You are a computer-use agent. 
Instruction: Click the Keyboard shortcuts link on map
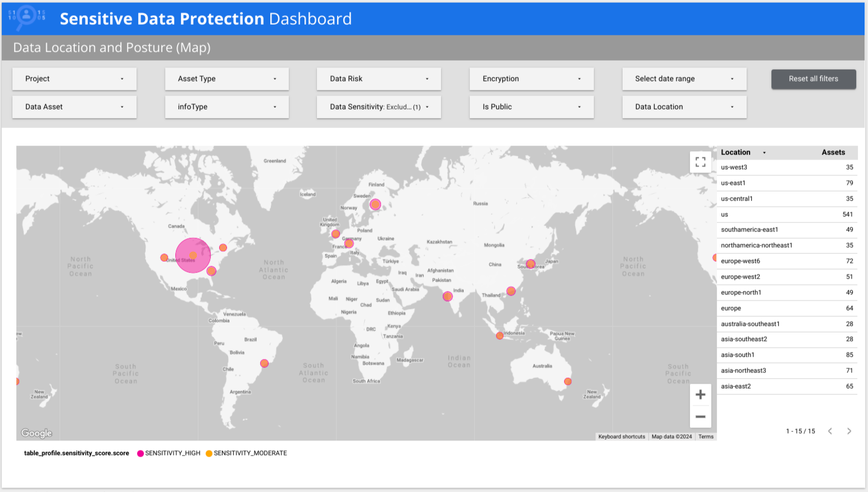pyautogui.click(x=621, y=436)
